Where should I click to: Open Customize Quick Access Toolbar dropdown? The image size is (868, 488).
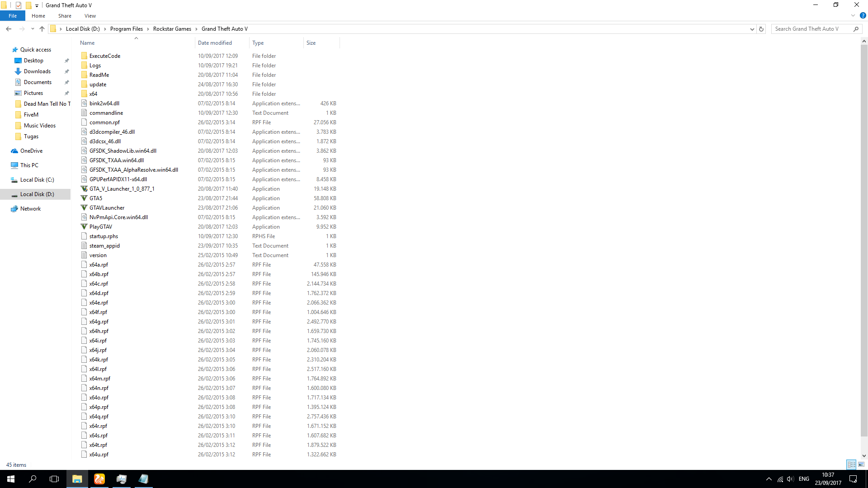click(37, 5)
